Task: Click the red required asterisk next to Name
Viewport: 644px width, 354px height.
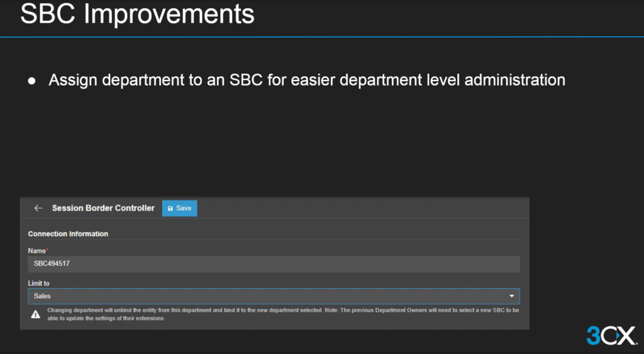Action: point(47,250)
